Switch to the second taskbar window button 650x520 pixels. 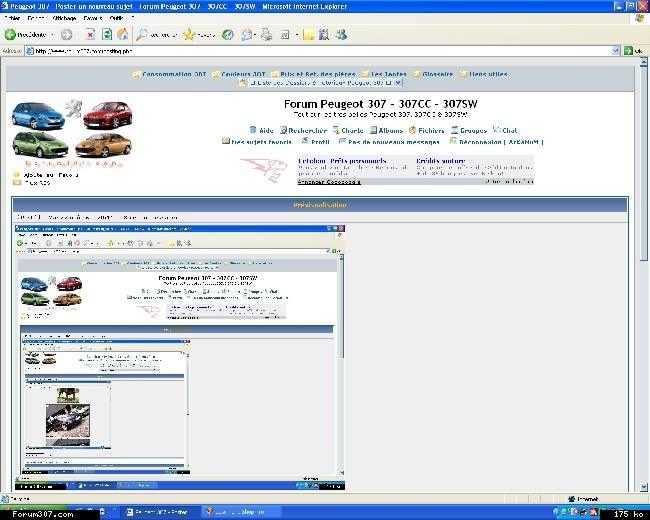[242, 512]
